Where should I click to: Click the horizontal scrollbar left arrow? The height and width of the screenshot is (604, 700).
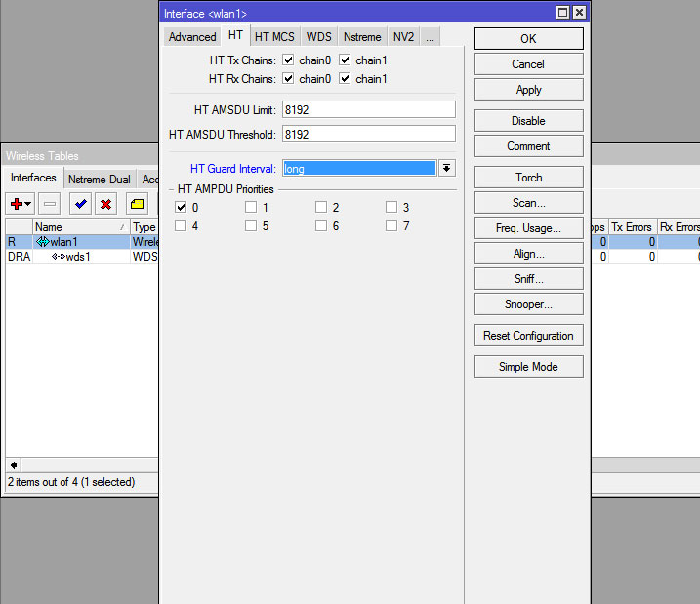click(x=14, y=464)
